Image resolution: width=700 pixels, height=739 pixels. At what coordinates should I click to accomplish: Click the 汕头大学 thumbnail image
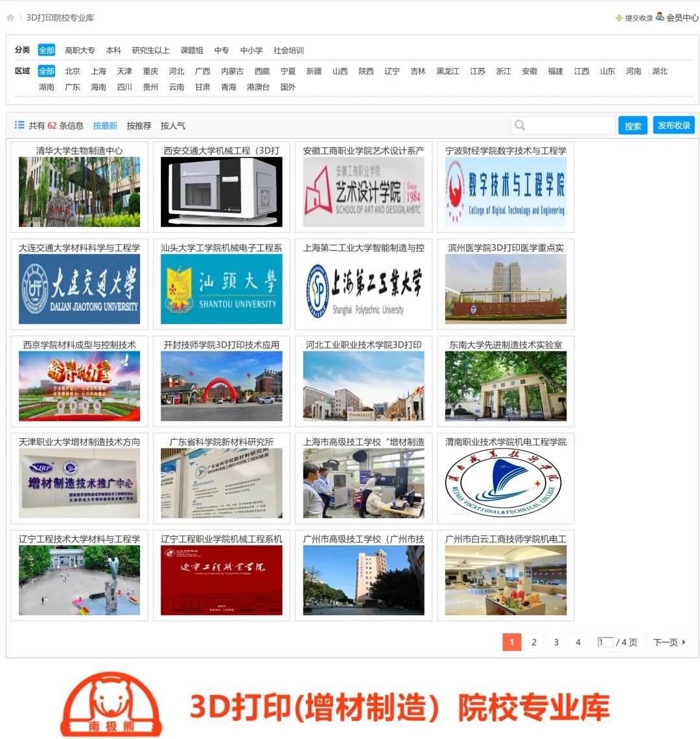(220, 288)
